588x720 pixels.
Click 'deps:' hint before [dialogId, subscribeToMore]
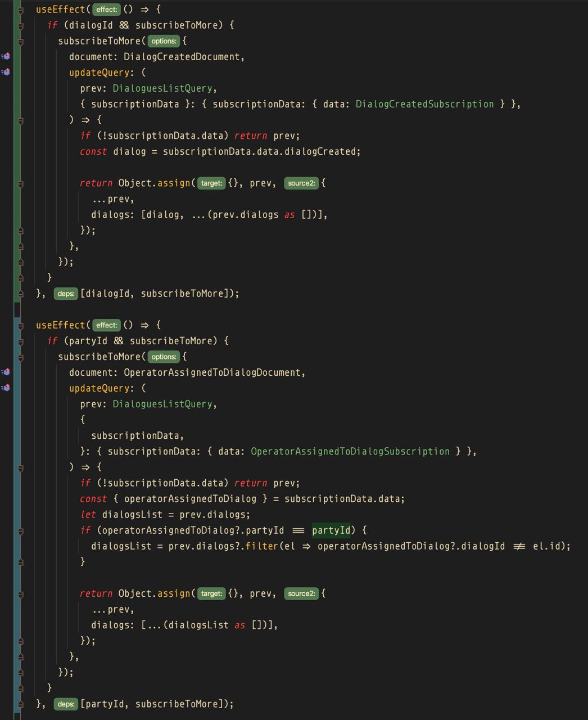[66, 294]
